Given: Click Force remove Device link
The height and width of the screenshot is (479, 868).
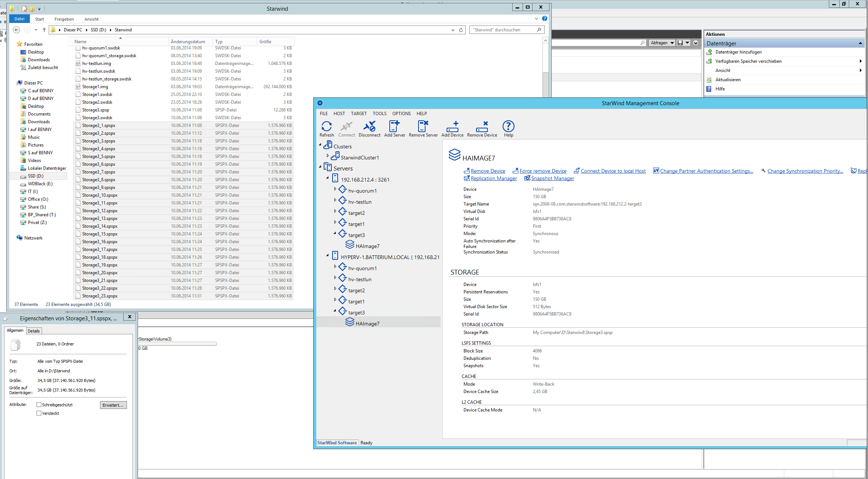Looking at the screenshot, I should click(x=543, y=171).
